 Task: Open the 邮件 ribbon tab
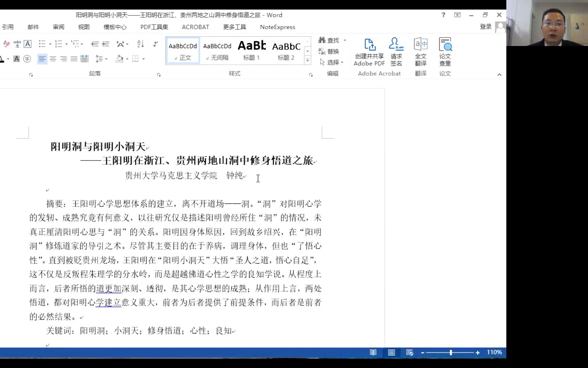pos(33,27)
